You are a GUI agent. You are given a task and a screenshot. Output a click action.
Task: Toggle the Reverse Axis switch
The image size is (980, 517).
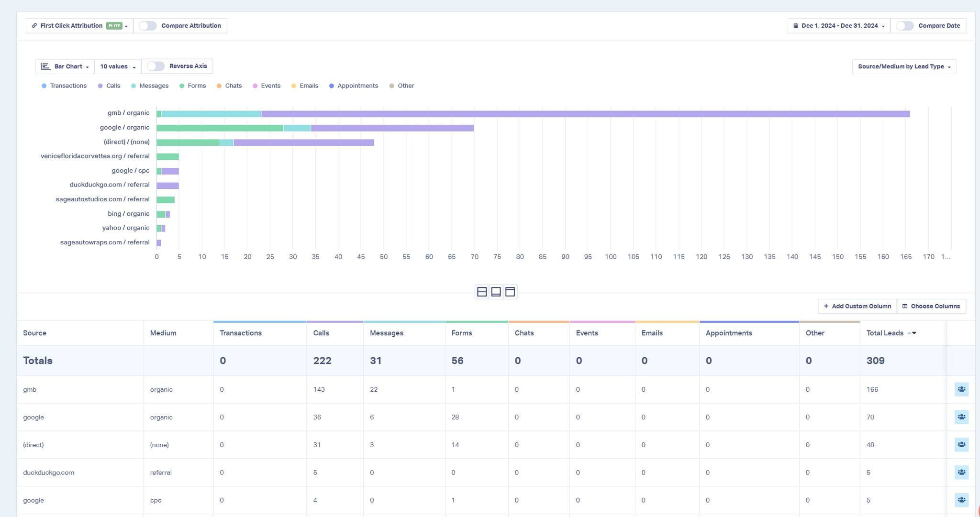click(x=156, y=66)
